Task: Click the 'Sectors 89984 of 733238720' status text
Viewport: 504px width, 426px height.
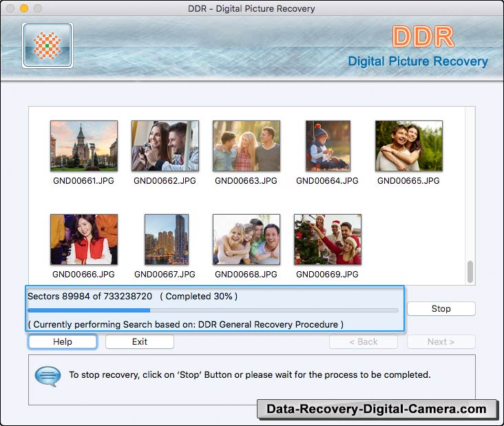Action: pos(90,296)
